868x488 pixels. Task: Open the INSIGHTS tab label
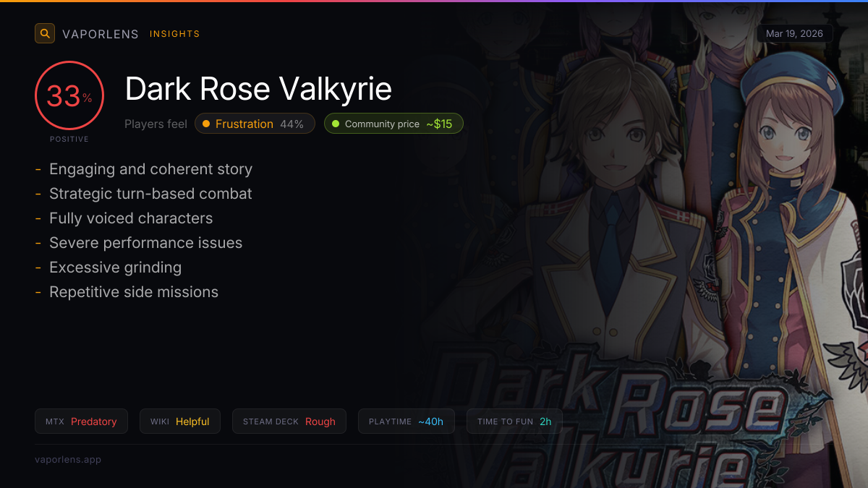pyautogui.click(x=174, y=34)
